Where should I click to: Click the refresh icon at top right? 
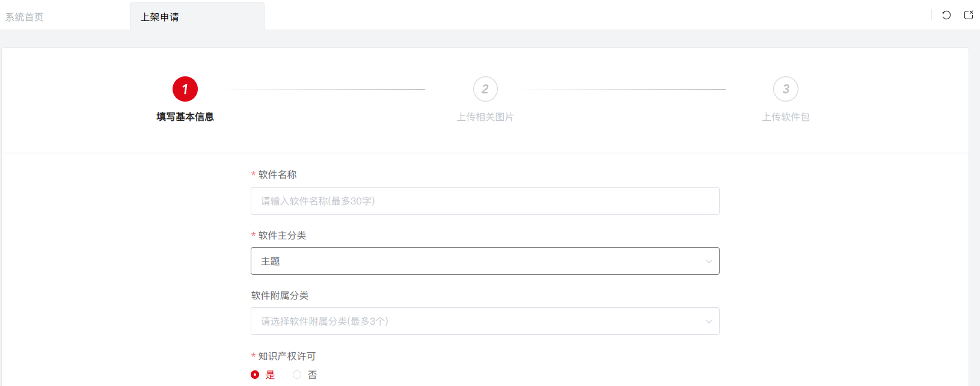(x=946, y=15)
